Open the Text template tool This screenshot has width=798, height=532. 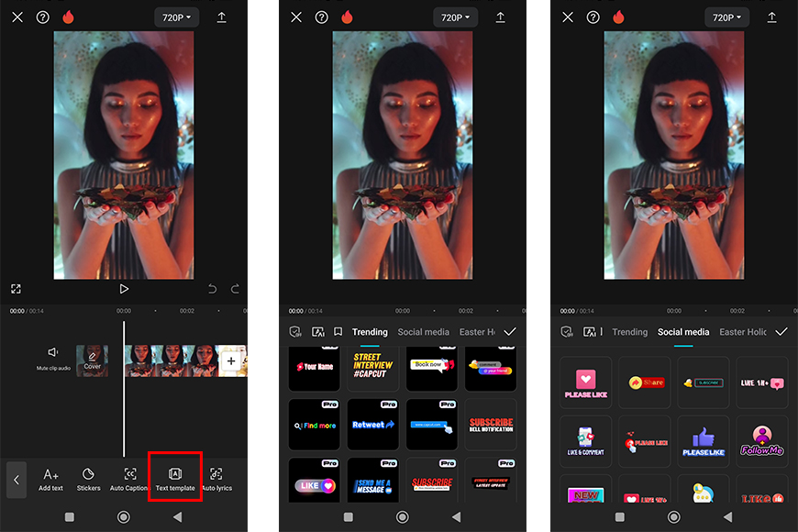(x=174, y=478)
